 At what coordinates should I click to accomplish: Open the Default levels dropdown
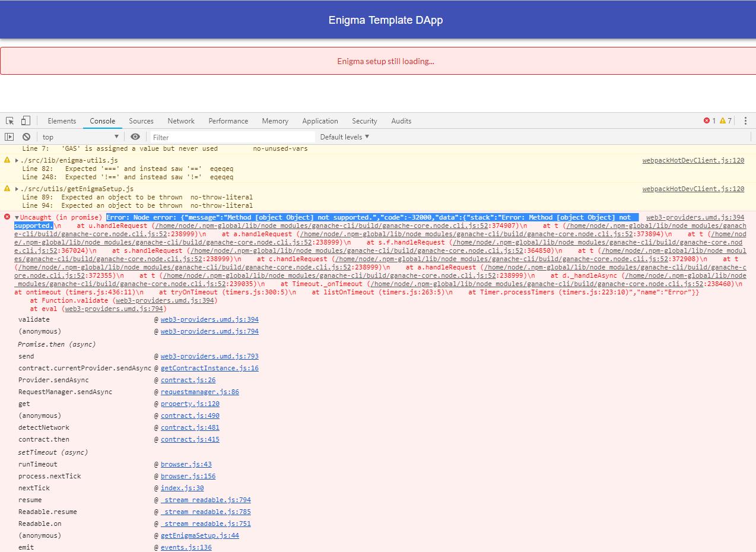[344, 137]
